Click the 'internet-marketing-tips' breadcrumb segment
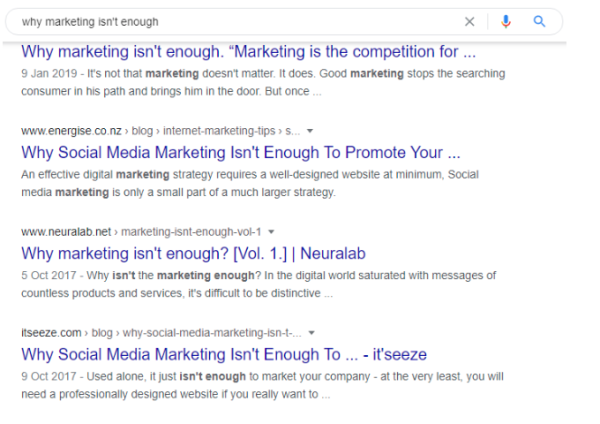Image resolution: width=600 pixels, height=424 pixels. click(x=219, y=131)
